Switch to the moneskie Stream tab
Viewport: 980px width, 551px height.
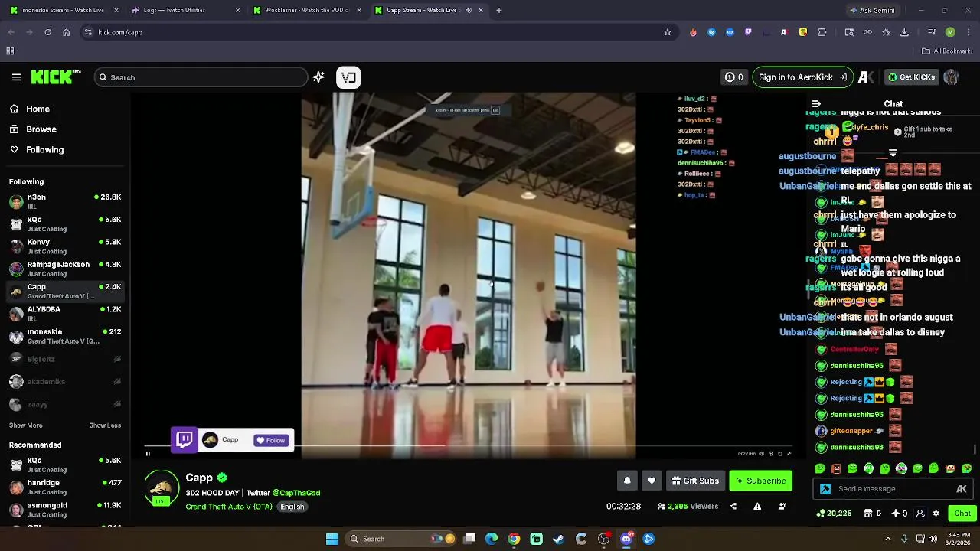click(x=63, y=11)
